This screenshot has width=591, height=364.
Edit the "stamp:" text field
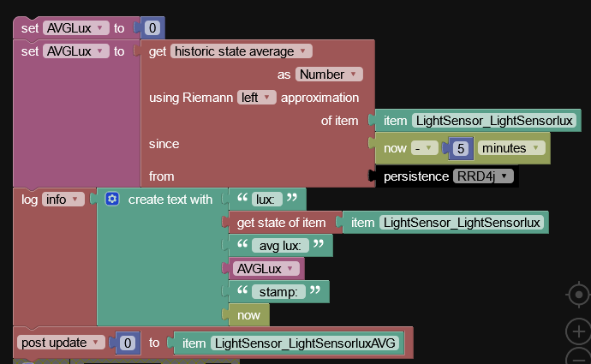tap(278, 292)
